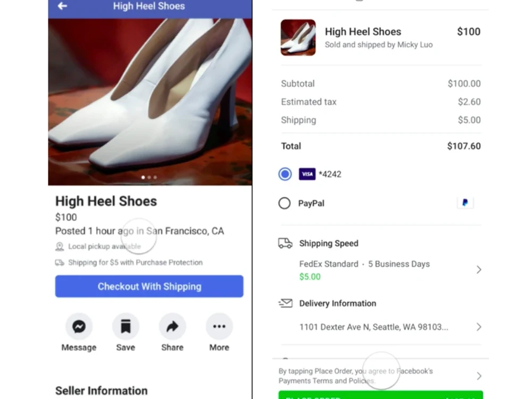
Task: Open Message with the Messenger icon
Action: click(x=79, y=327)
